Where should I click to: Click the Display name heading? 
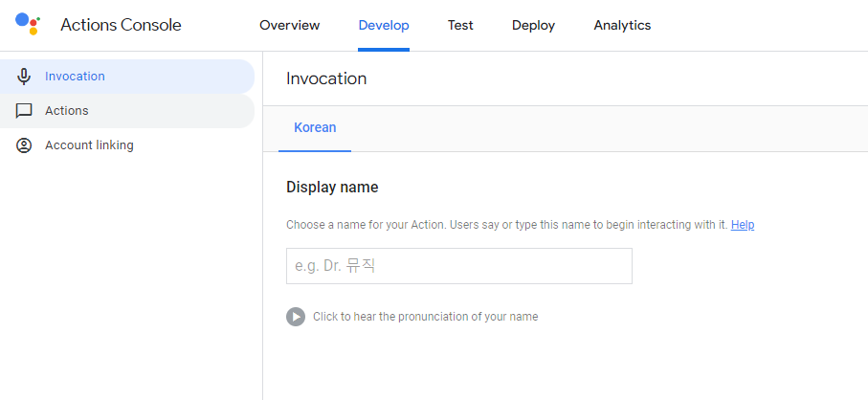(x=332, y=187)
